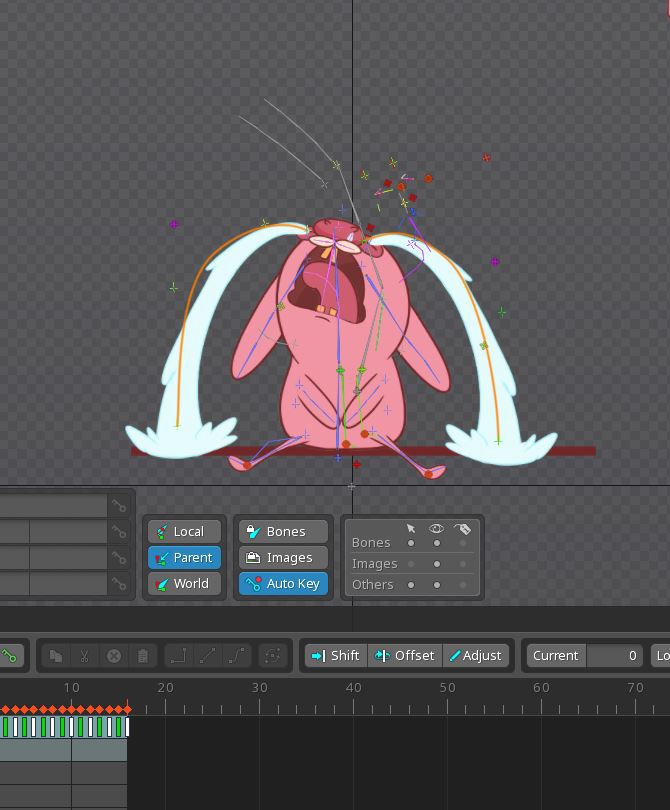Click the green key icon in dopesheet toolbar
670x810 pixels.
(9, 656)
